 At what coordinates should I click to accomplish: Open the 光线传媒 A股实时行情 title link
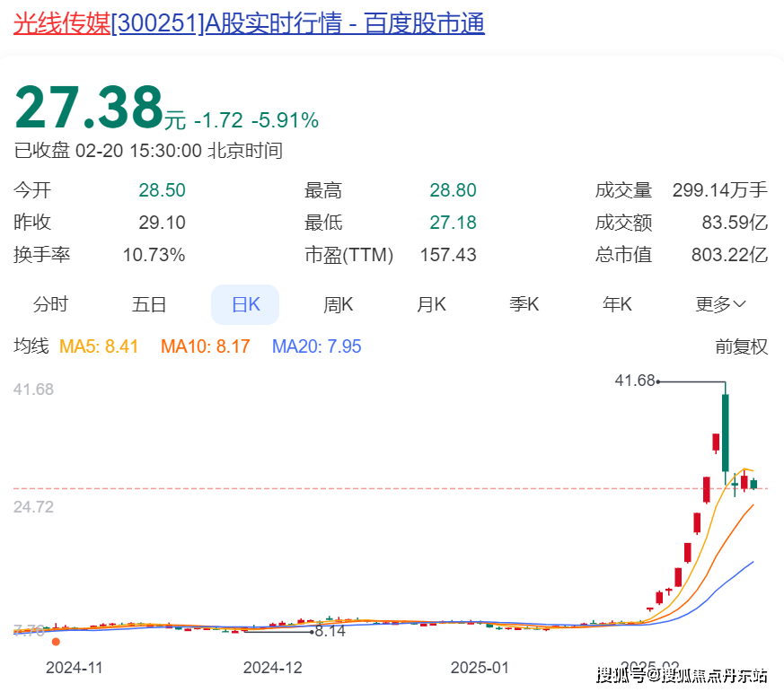(x=249, y=23)
